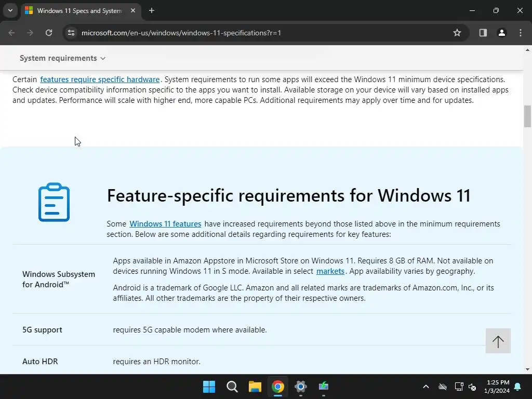Open a new tab with plus button
Screen dimensions: 532x399
click(x=152, y=11)
